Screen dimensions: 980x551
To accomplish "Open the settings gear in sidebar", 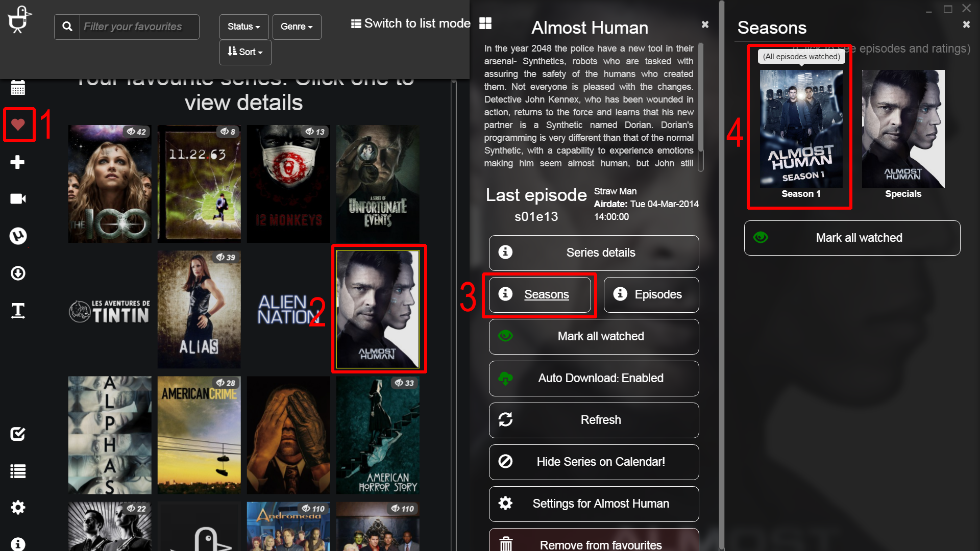I will click(18, 507).
